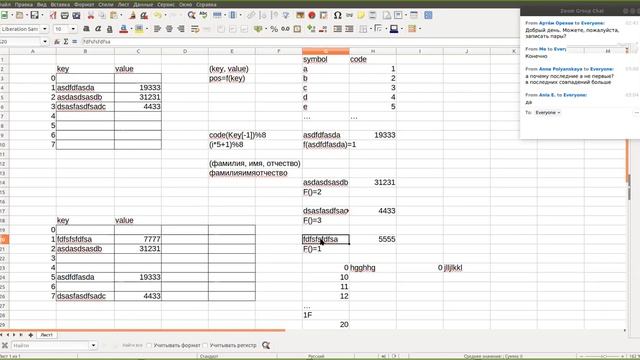640x360 pixels.
Task: Toggle the 'Учитывать формат' checkbox
Action: (149, 345)
